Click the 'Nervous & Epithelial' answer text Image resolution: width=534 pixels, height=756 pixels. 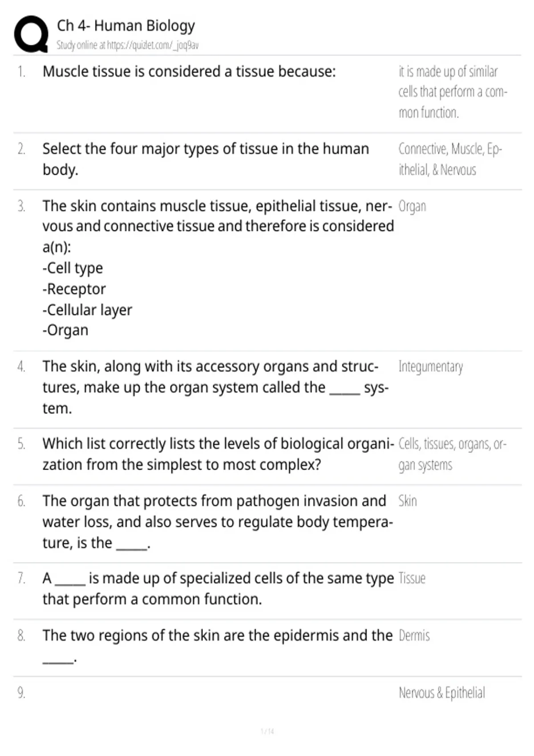click(x=442, y=693)
